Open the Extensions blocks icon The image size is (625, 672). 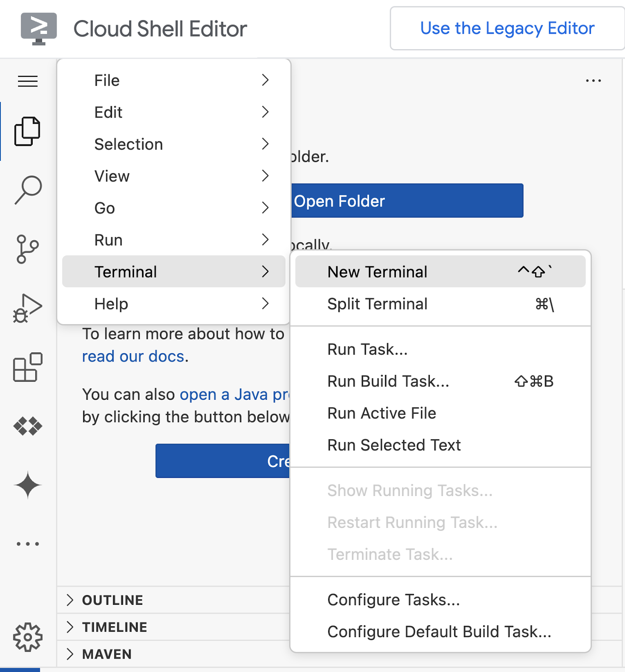tap(28, 367)
